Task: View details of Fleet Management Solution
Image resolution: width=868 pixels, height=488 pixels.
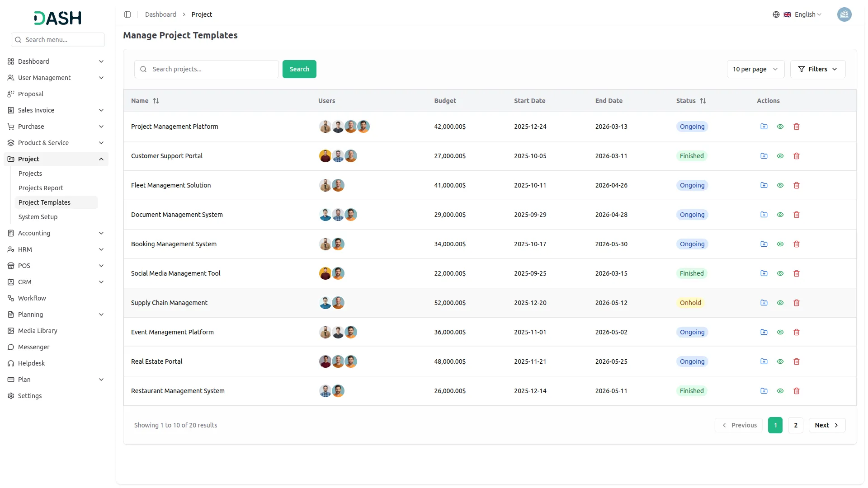Action: [780, 185]
